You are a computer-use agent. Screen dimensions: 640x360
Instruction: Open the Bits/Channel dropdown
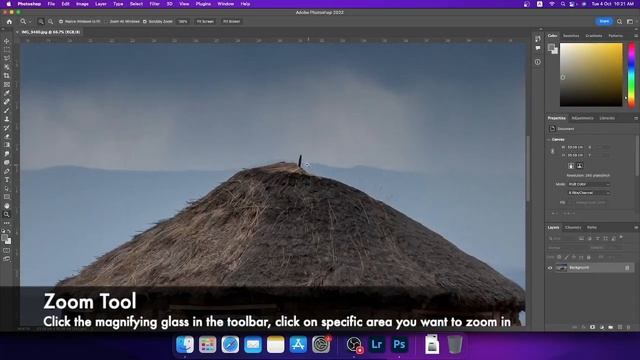[x=589, y=193]
